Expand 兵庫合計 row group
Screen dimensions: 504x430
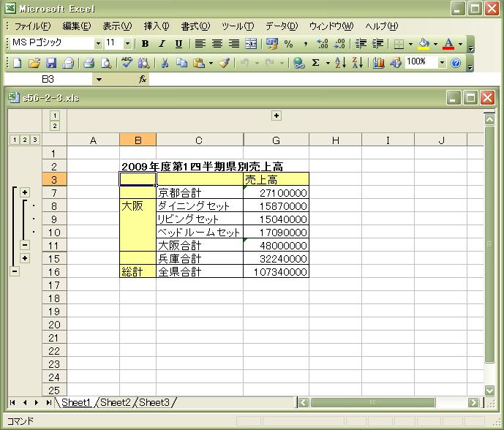click(25, 258)
